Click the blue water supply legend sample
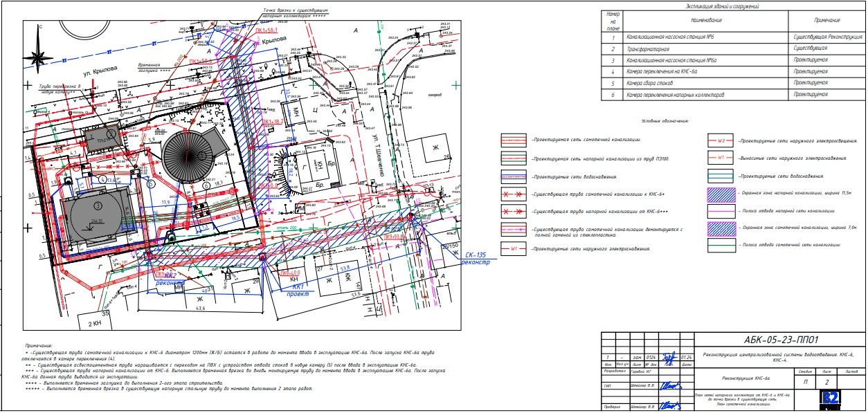868x413 pixels. (514, 176)
